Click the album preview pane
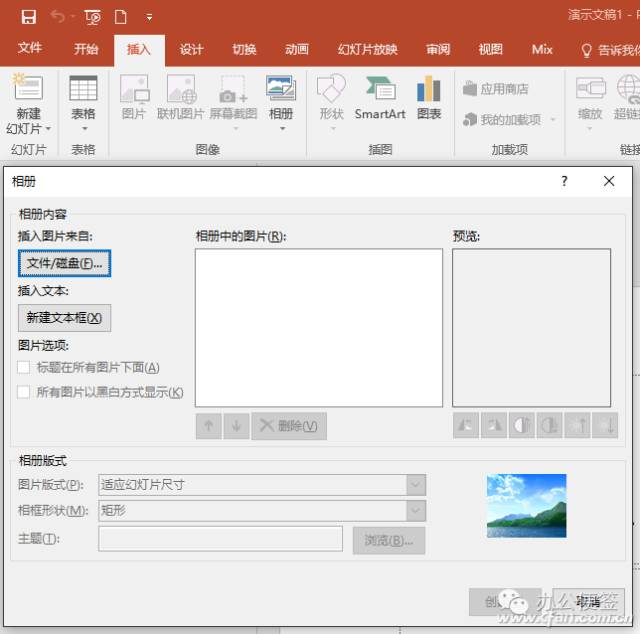 tap(531, 328)
